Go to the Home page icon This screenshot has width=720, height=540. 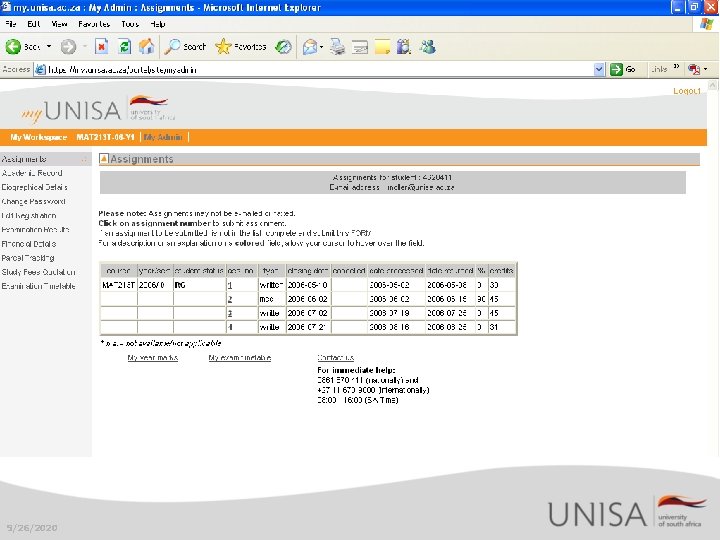coord(146,46)
